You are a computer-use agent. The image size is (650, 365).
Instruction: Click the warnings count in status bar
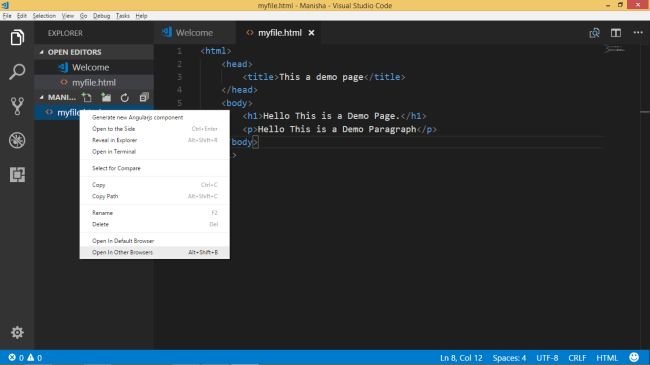34,358
